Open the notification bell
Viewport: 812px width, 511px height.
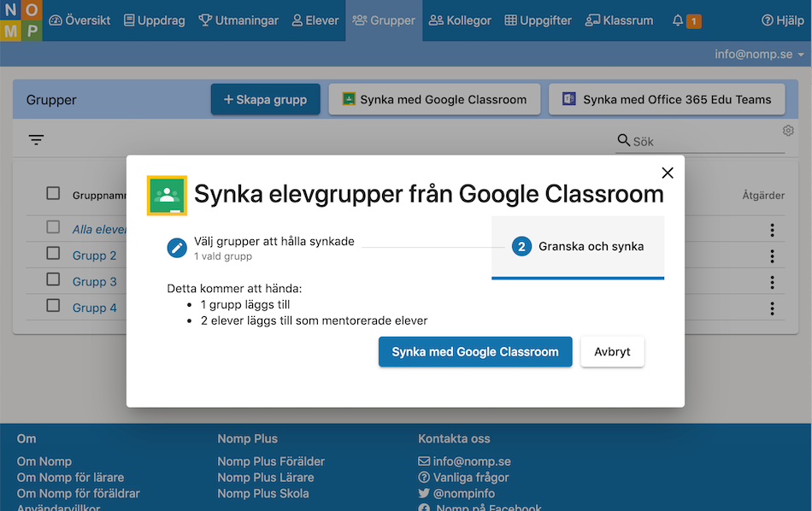click(x=677, y=21)
